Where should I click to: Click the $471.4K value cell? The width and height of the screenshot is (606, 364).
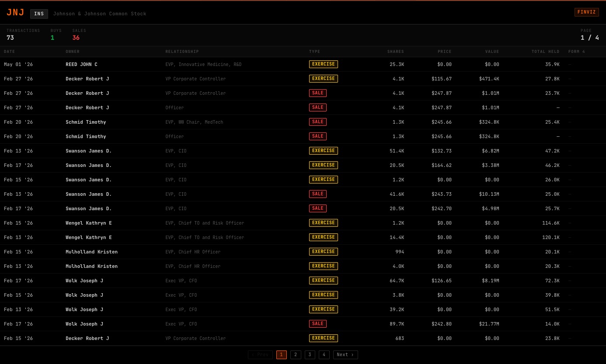[x=489, y=79]
